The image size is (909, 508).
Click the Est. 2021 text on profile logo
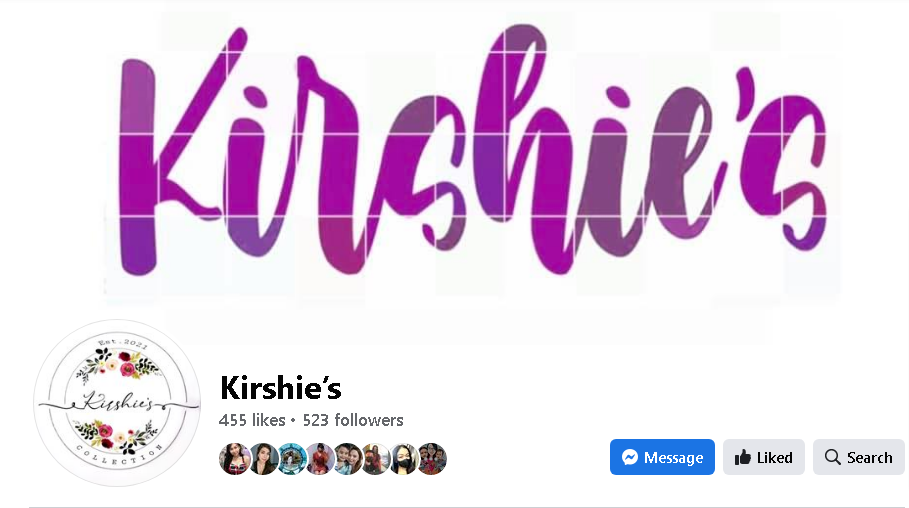(123, 343)
